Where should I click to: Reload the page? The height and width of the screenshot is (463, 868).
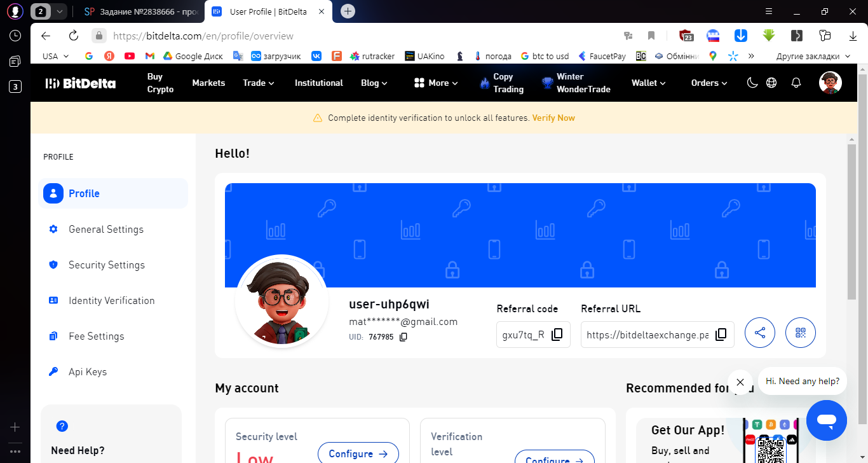[x=74, y=36]
